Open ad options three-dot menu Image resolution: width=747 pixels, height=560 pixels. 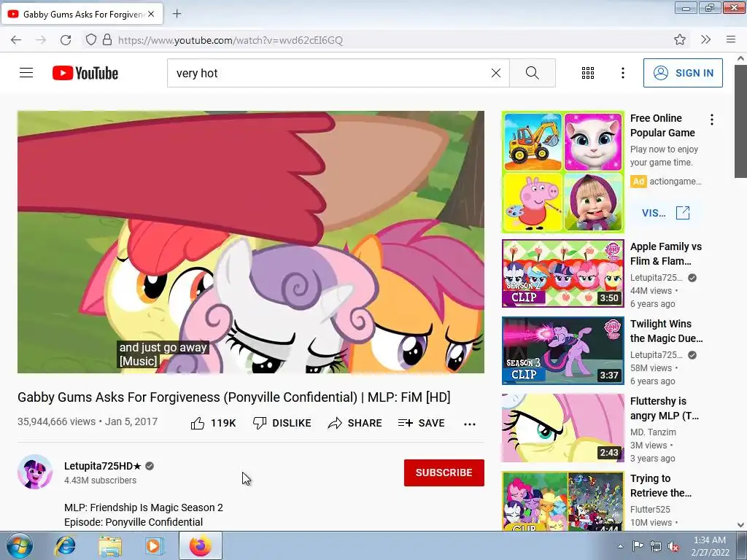click(712, 120)
